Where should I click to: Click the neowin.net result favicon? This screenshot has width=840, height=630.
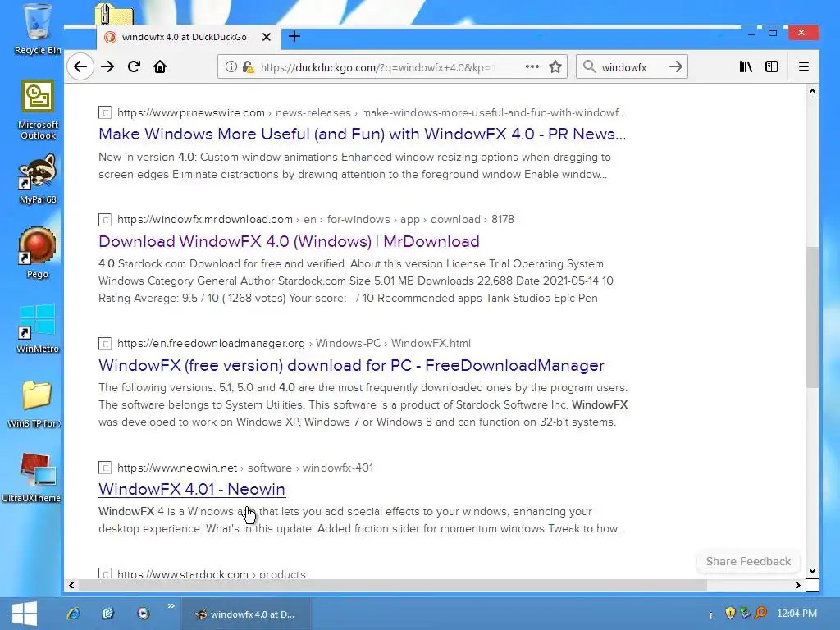pos(105,468)
